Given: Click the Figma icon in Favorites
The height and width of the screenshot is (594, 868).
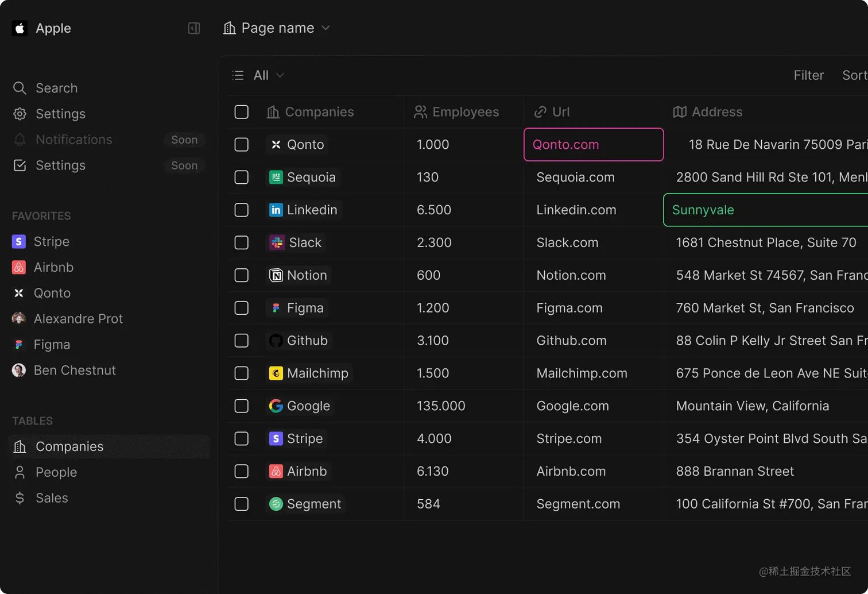Looking at the screenshot, I should (19, 345).
